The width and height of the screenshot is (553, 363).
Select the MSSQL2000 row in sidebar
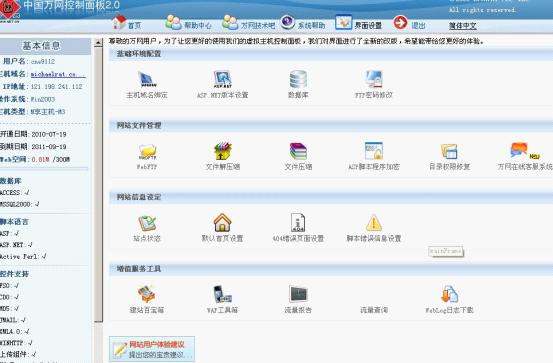[x=19, y=204]
